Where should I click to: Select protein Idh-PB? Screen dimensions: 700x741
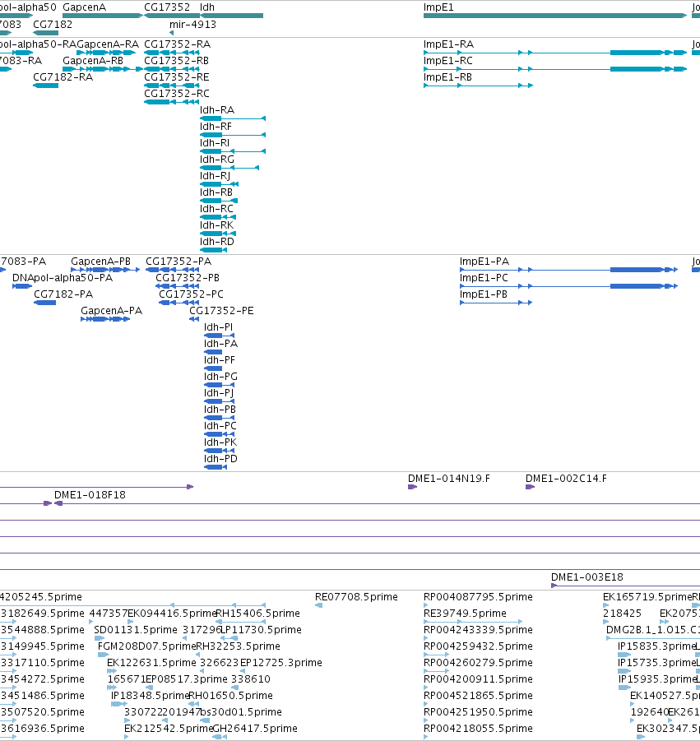coord(220,410)
